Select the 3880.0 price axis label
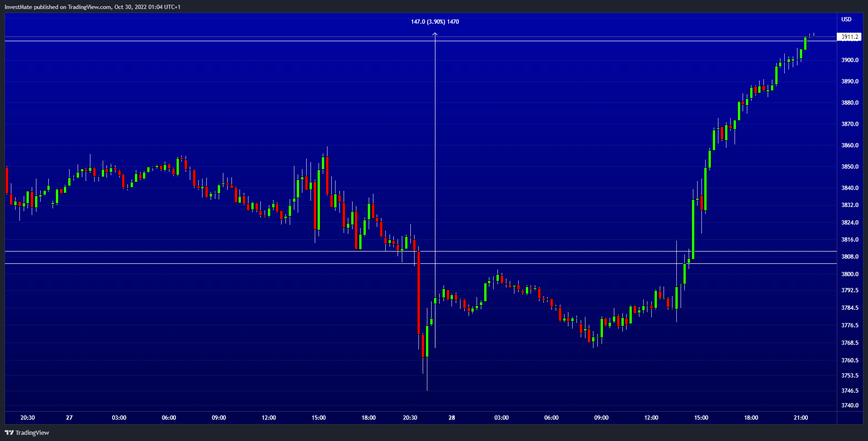Viewport: 868px width, 441px height. click(x=850, y=103)
